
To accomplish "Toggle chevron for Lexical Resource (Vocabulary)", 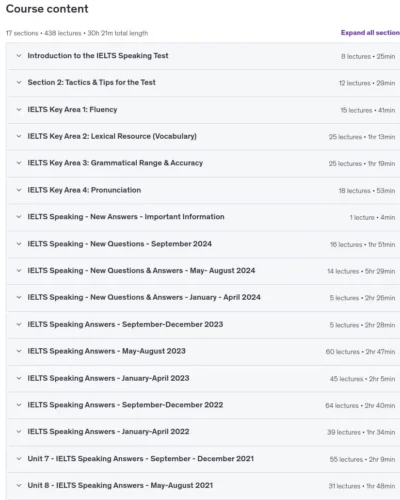I will (19, 136).
